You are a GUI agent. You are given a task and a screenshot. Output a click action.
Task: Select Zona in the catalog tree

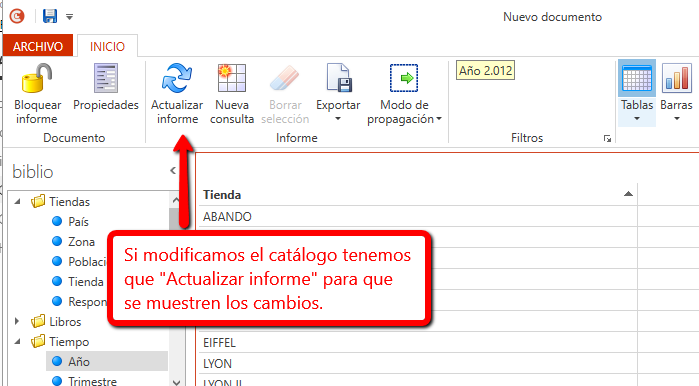(x=82, y=242)
